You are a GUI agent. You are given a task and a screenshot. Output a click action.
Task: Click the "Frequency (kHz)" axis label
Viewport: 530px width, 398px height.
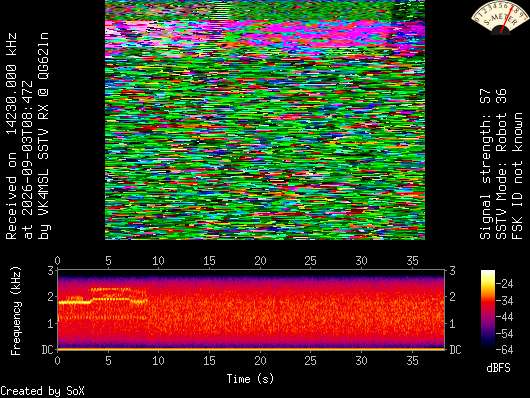[x=16, y=311]
